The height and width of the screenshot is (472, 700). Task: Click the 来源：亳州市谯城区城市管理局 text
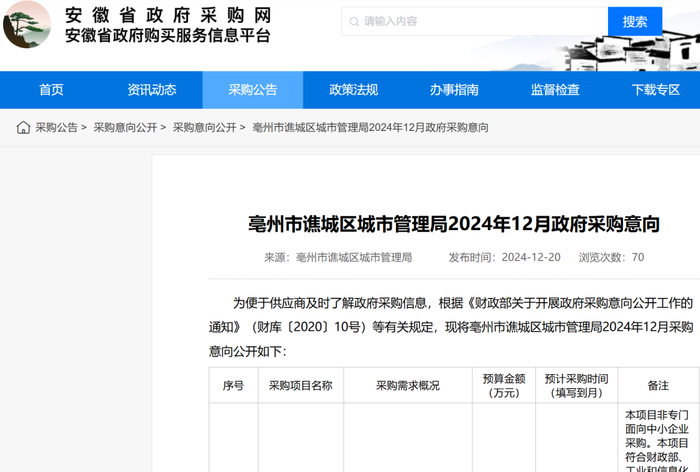[x=338, y=258]
